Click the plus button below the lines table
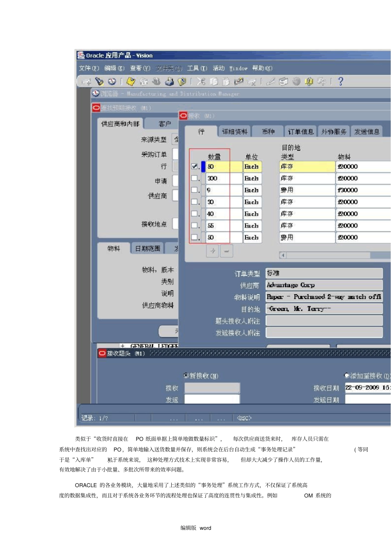The width and height of the screenshot is (392, 555). click(213, 250)
